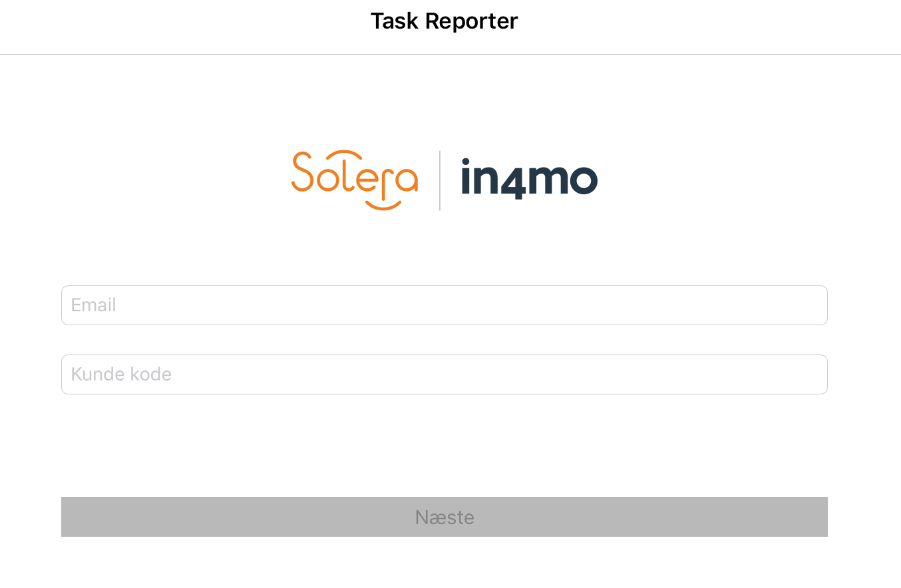Click the Kunde kode placeholder text

[x=121, y=374]
